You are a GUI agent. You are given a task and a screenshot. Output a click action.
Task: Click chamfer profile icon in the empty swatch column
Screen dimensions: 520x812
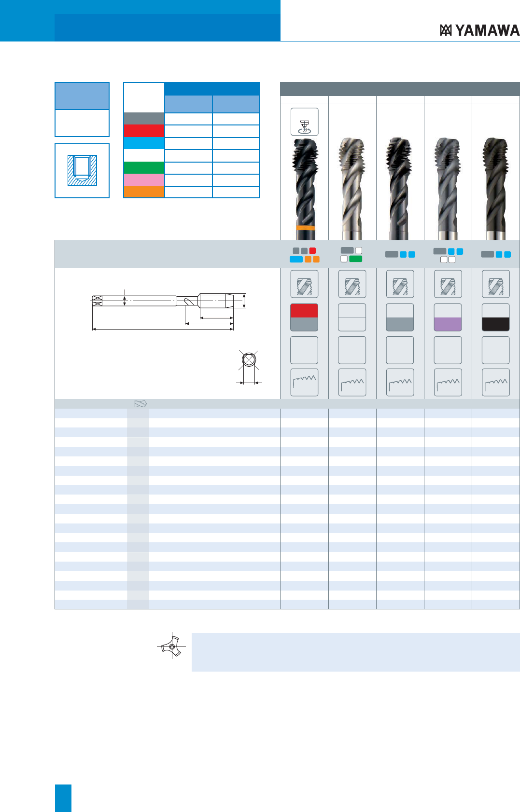[352, 383]
